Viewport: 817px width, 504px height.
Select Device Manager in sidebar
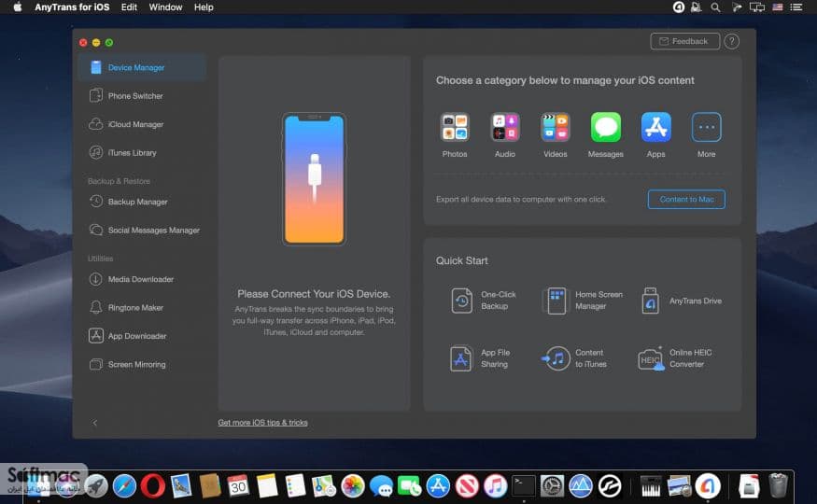coord(142,68)
